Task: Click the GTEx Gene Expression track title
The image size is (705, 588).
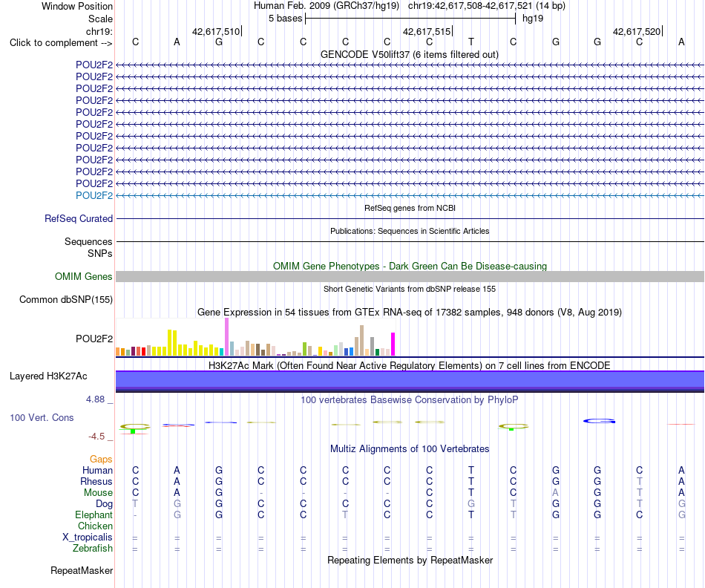Action: click(410, 313)
